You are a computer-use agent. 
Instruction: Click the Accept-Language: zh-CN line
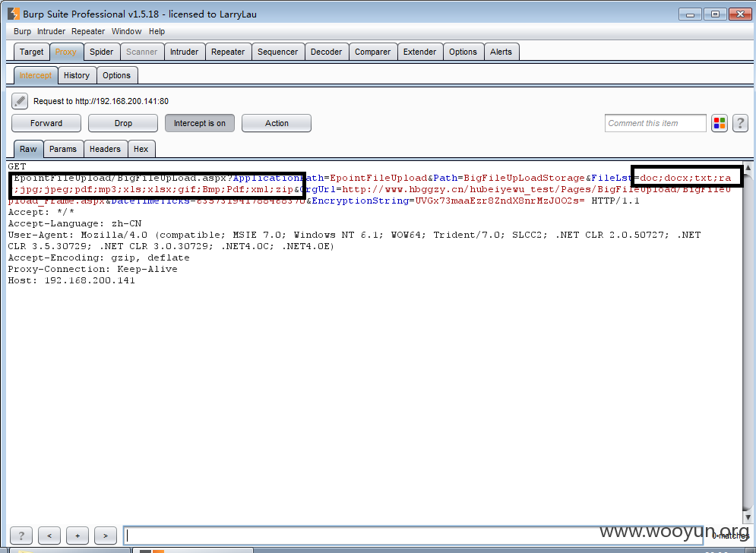74,223
